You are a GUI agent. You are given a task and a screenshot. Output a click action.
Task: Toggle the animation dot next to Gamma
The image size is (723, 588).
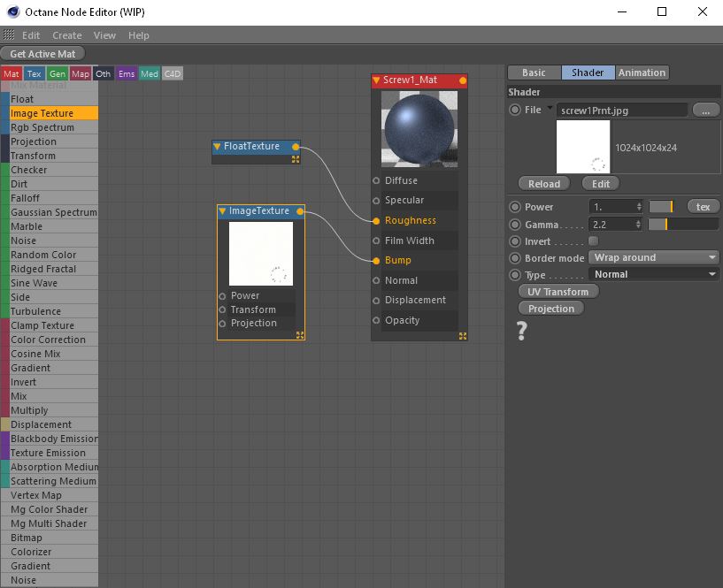click(513, 224)
